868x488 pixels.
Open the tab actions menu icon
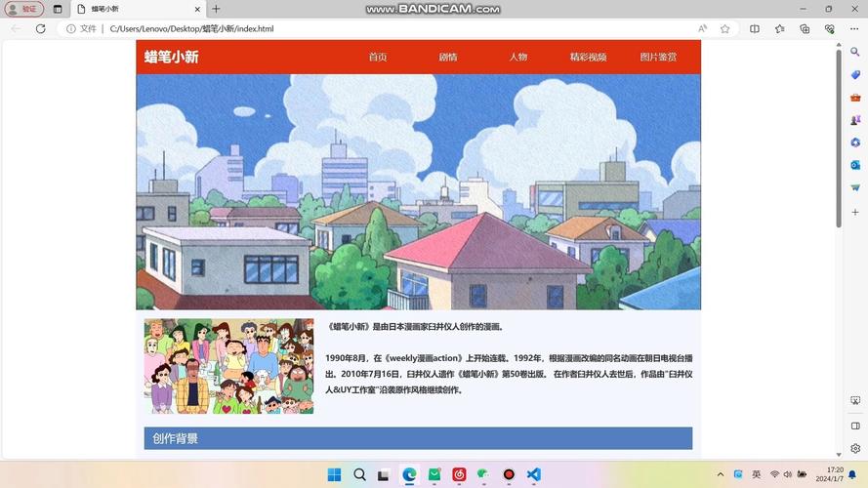tap(58, 9)
